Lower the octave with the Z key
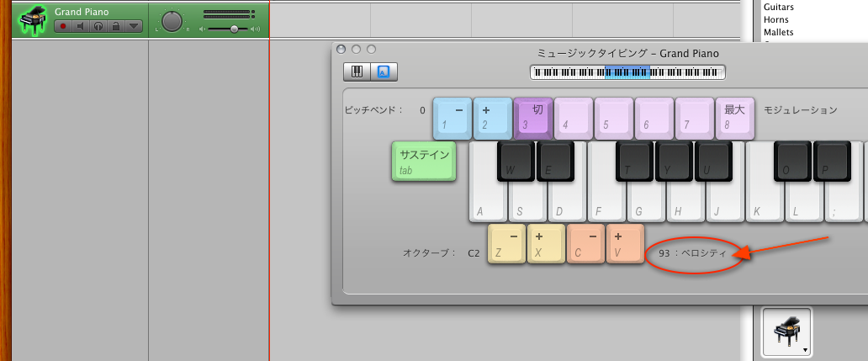 tap(506, 244)
